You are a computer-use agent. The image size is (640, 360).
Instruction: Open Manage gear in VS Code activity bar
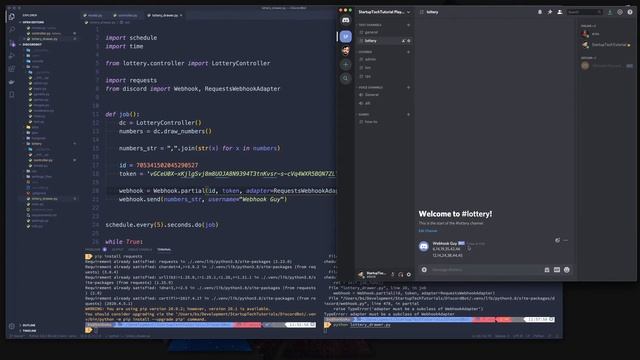11,326
